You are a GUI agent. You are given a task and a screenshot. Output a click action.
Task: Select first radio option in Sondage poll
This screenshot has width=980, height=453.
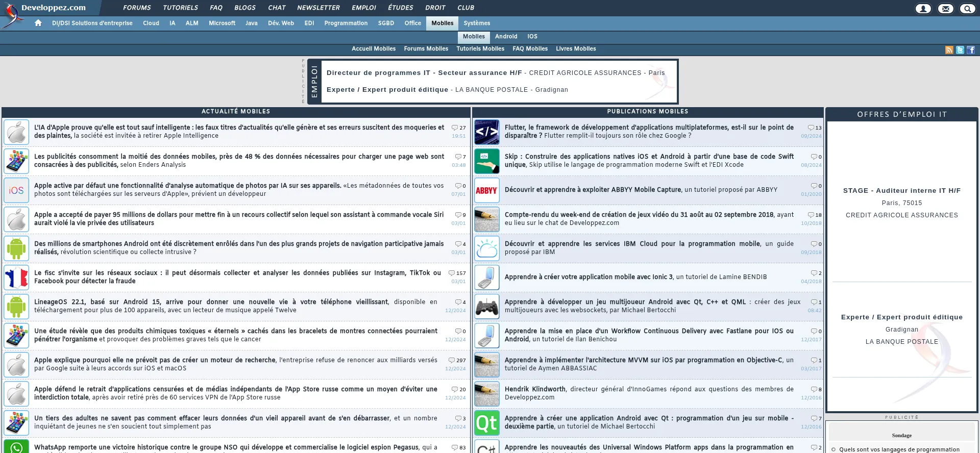pyautogui.click(x=834, y=449)
